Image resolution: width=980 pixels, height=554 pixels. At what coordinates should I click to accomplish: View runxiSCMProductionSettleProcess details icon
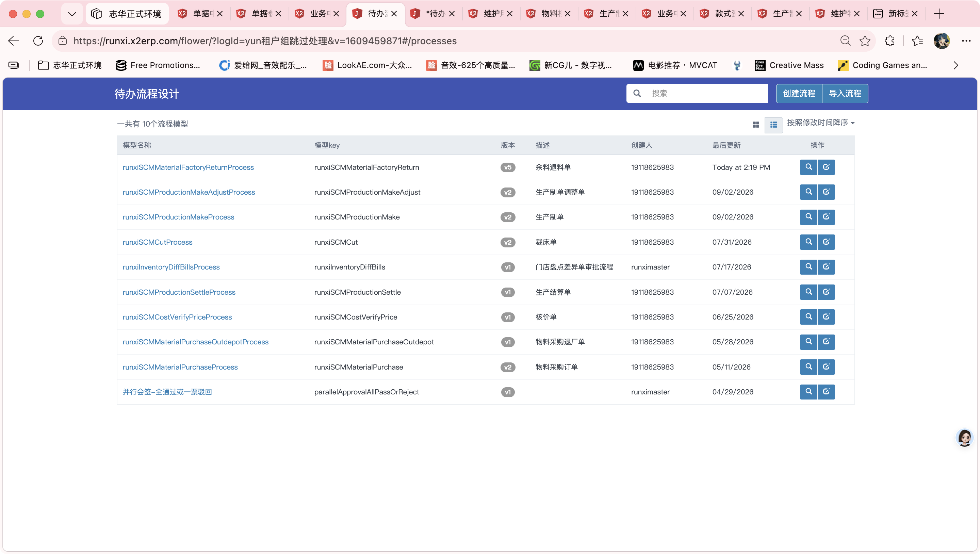coord(808,292)
